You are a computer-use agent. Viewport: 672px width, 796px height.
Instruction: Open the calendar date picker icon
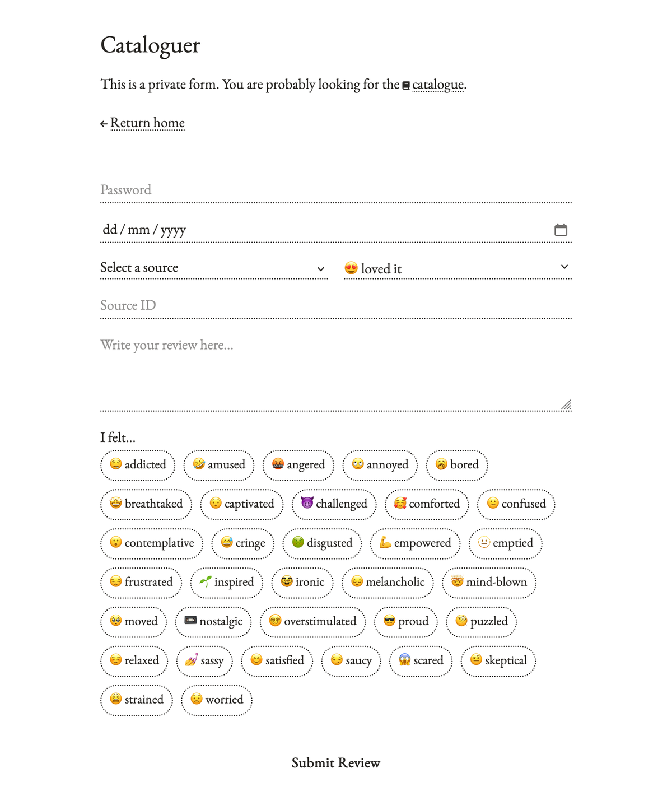click(562, 229)
